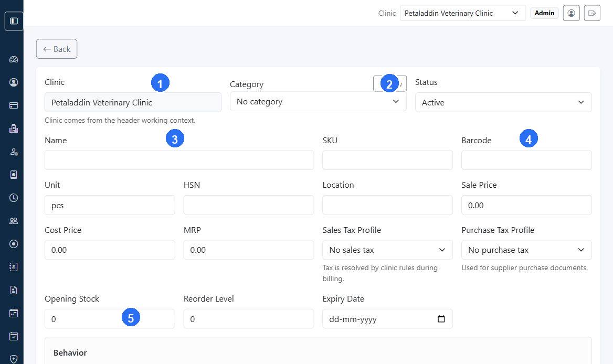Click the MRP field
Image resolution: width=613 pixels, height=364 pixels.
click(x=249, y=250)
